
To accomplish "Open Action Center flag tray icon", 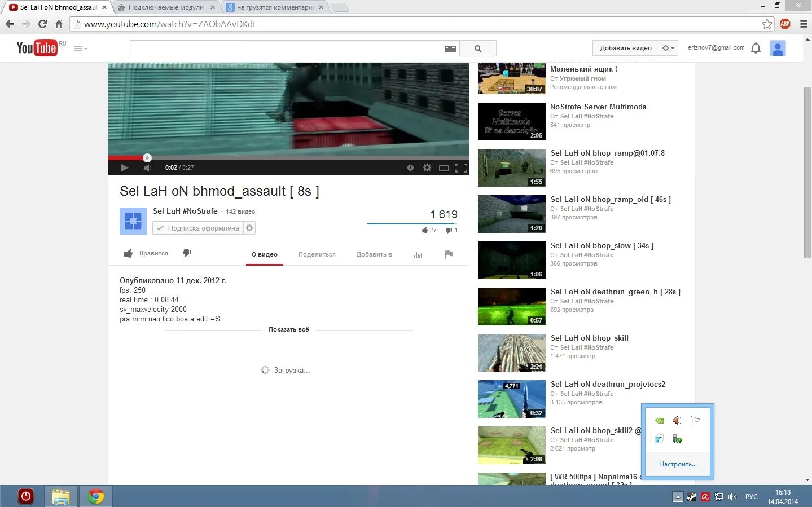I will click(x=695, y=420).
